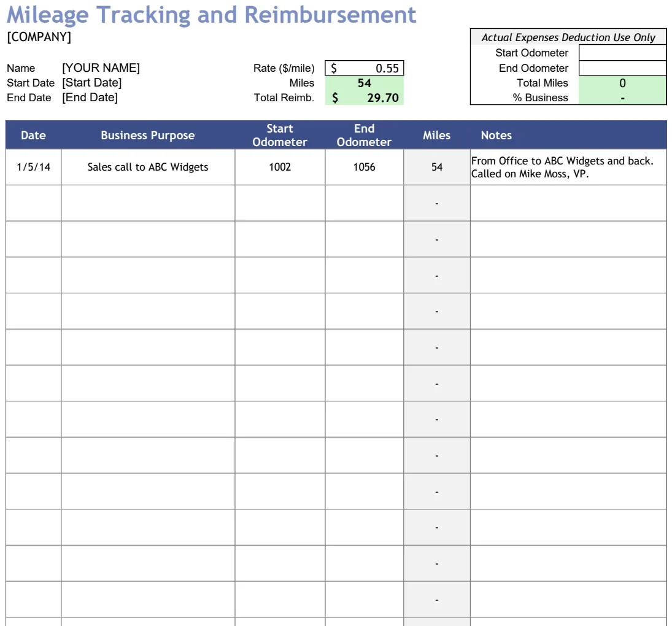672x626 pixels.
Task: Click the Name label
Action: tap(21, 68)
